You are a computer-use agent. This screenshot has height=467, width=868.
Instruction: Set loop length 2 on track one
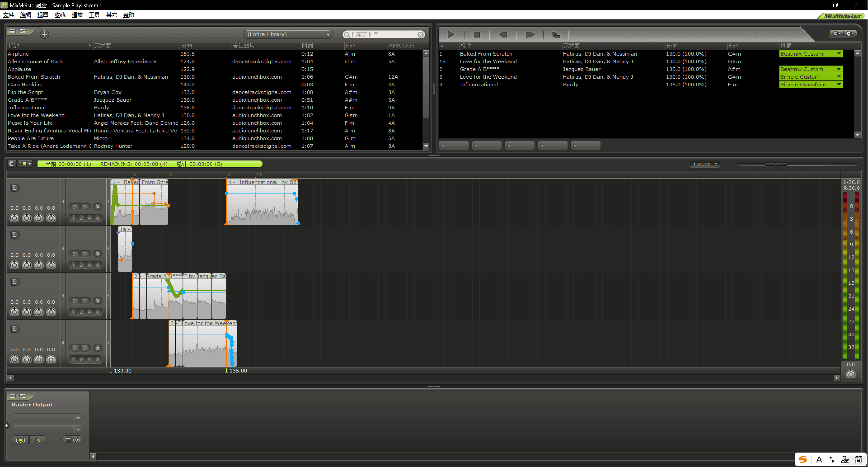81,218
